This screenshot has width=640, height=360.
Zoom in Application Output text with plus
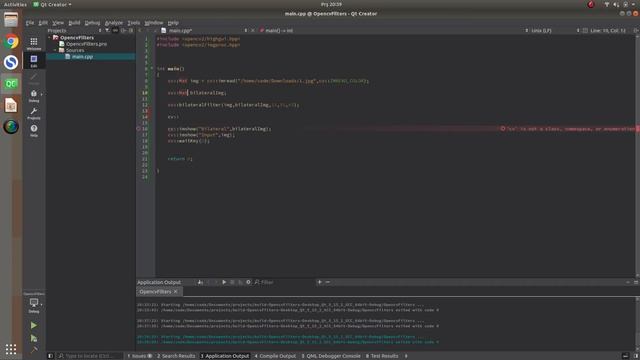point(320,282)
